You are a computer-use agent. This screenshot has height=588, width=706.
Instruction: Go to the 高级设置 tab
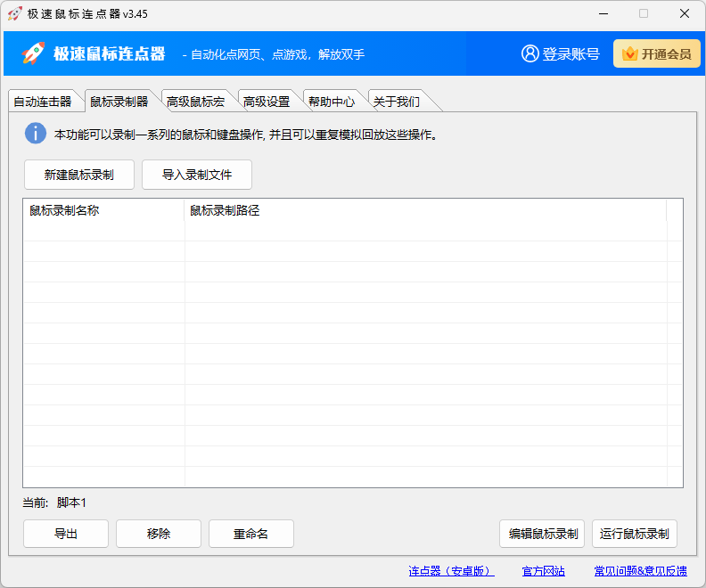[x=267, y=102]
